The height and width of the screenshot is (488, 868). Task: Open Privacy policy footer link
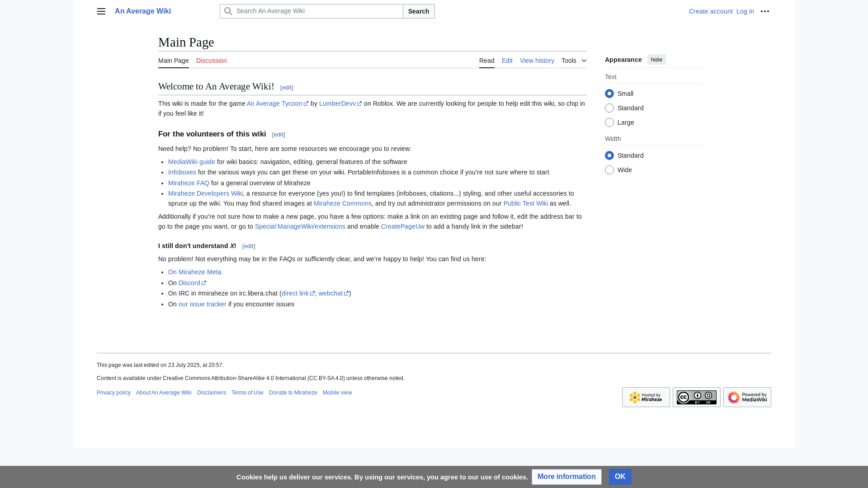[x=113, y=393]
